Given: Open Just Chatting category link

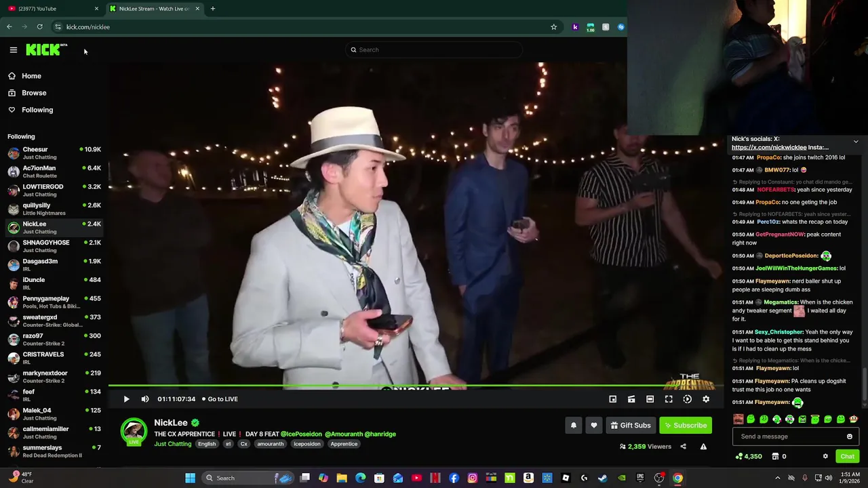Looking at the screenshot, I should tap(172, 444).
